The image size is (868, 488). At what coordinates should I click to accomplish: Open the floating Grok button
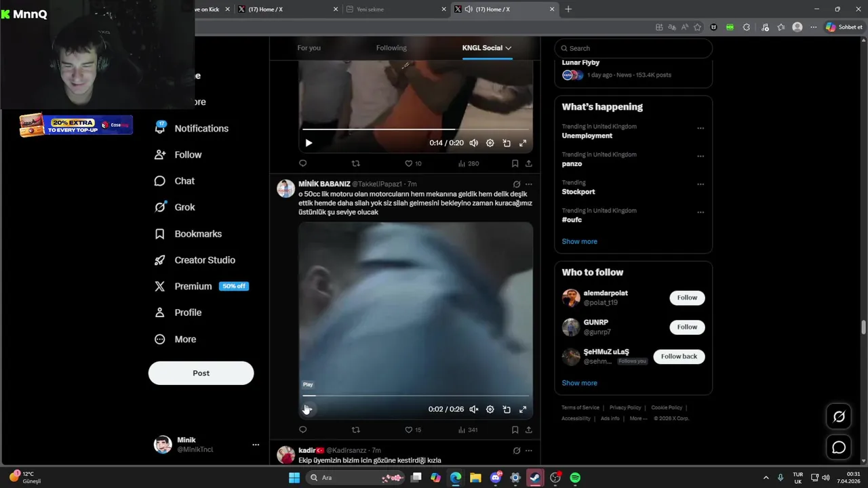(x=839, y=417)
